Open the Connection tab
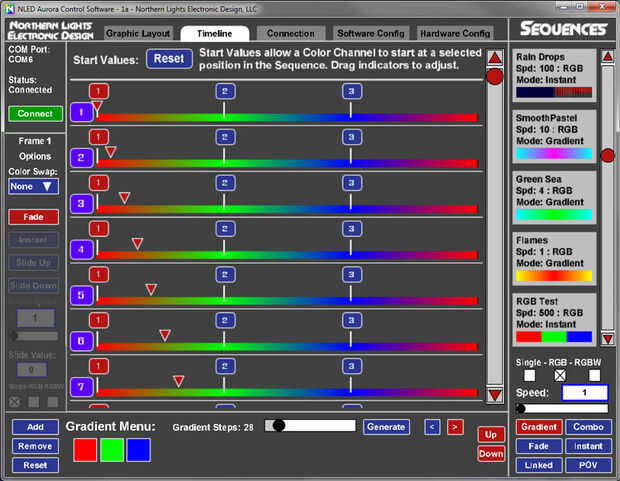 [x=291, y=34]
